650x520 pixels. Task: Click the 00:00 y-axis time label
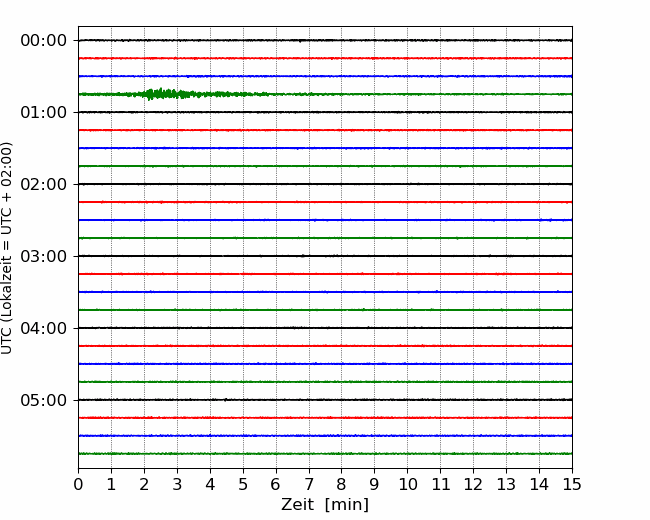[x=44, y=41]
